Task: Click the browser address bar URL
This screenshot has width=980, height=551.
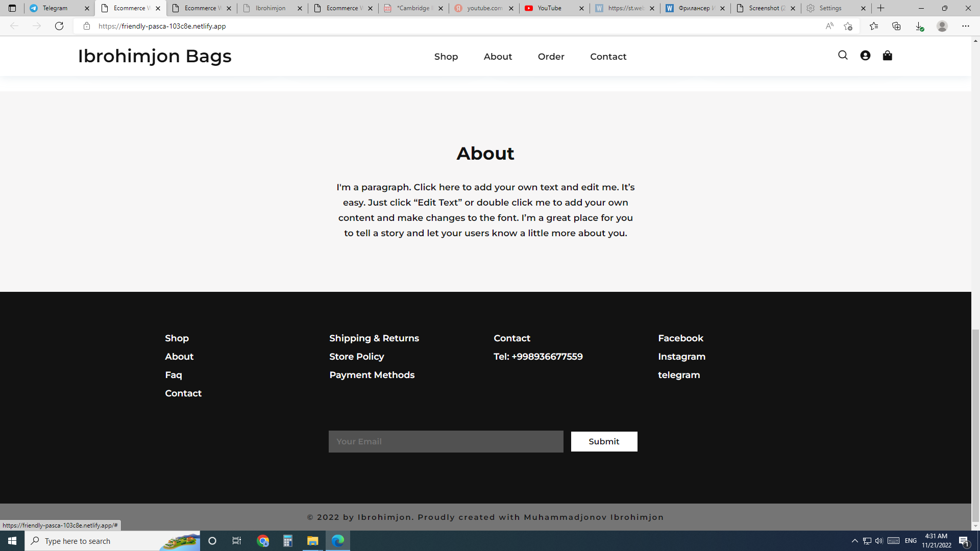Action: [162, 26]
